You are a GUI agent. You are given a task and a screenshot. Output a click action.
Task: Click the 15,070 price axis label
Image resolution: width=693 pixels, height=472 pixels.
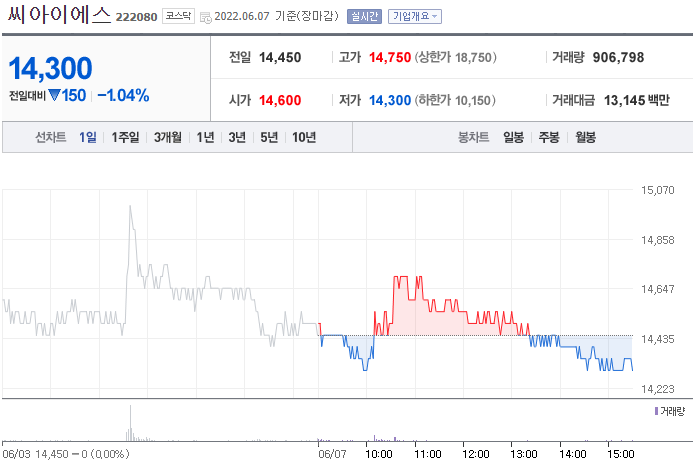(658, 190)
